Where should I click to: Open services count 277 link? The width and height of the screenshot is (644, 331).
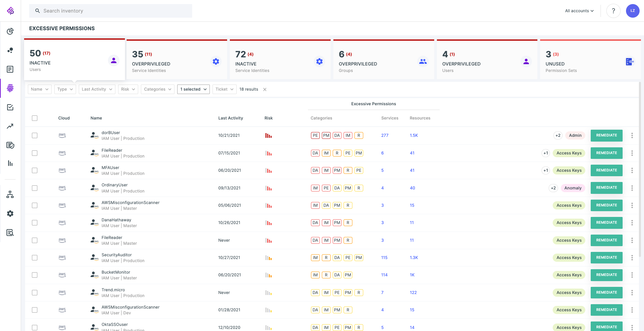coord(385,135)
